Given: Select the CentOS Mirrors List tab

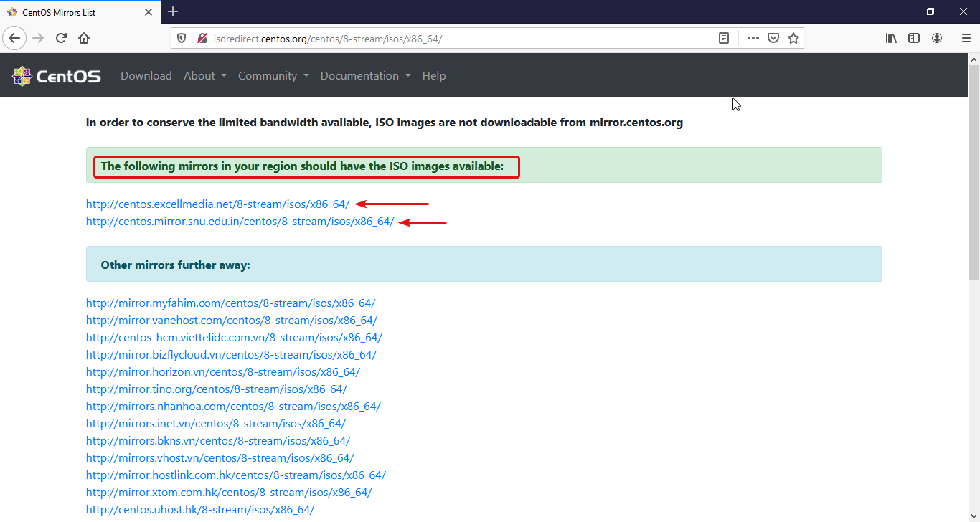Looking at the screenshot, I should 82,12.
